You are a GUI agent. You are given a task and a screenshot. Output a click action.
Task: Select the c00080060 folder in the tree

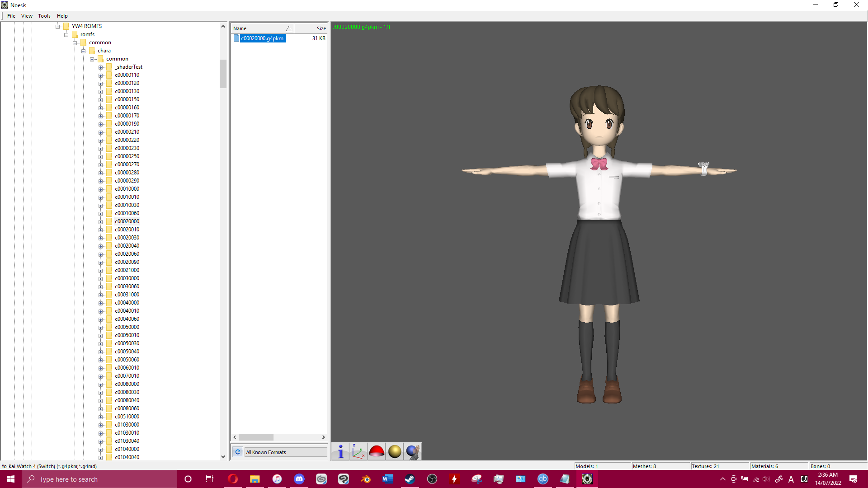click(x=127, y=408)
